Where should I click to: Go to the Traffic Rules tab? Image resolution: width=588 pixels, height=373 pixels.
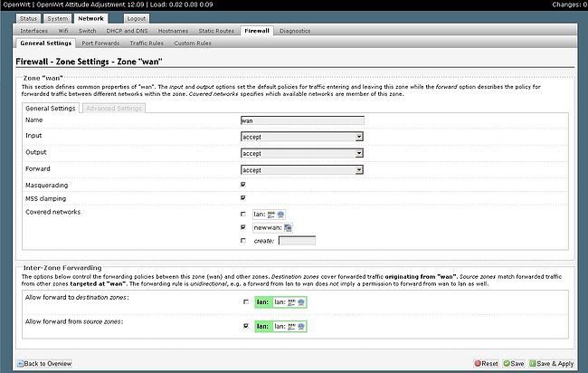click(x=145, y=43)
